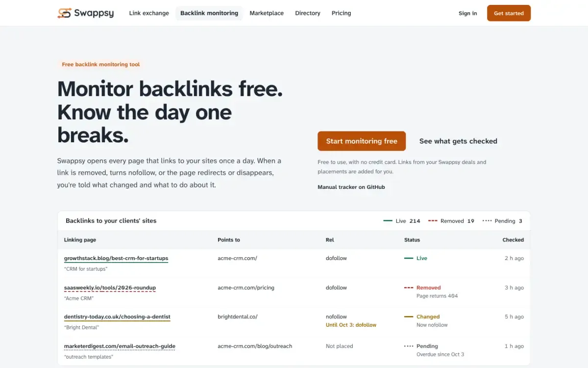The image size is (588, 368).
Task: Click the "Now nofollow" note
Action: (432, 325)
